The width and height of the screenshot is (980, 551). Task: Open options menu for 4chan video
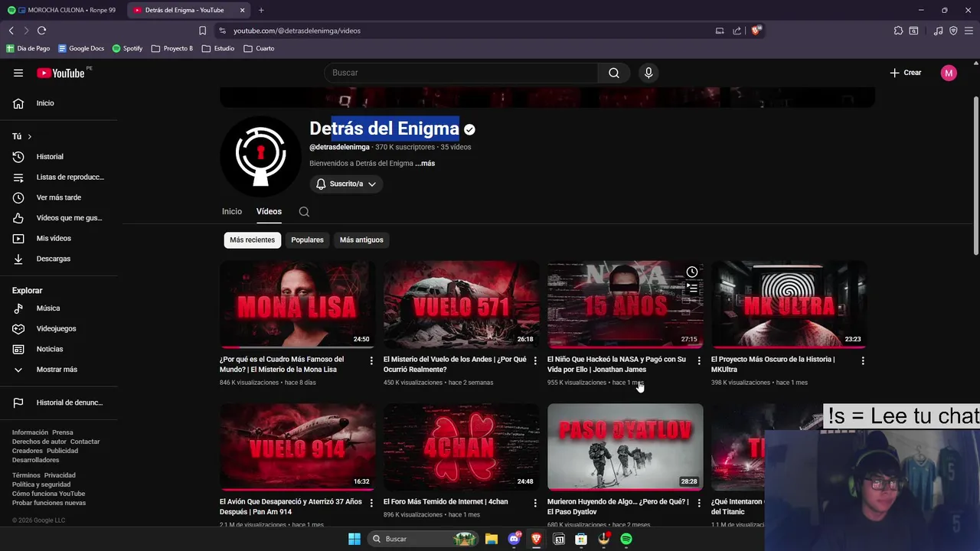(x=535, y=503)
